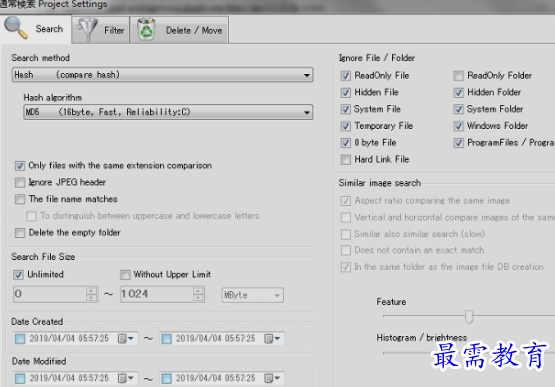Toggle 0 byte File checkbox
The height and width of the screenshot is (387, 555).
point(346,143)
